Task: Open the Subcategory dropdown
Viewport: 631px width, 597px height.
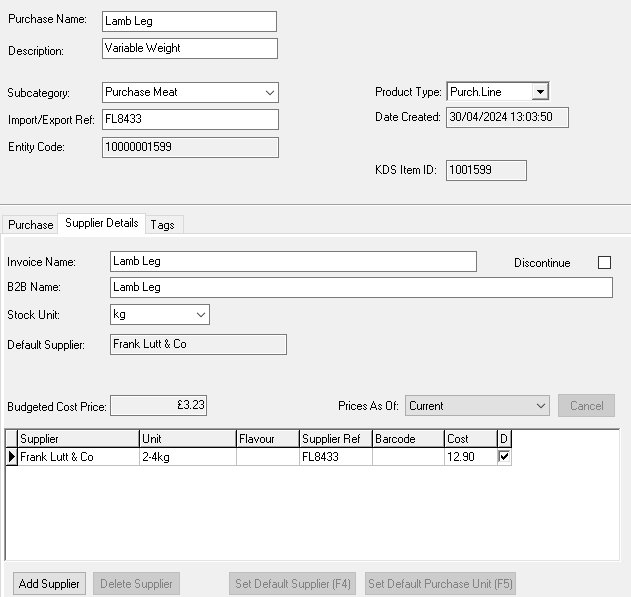Action: coord(270,93)
